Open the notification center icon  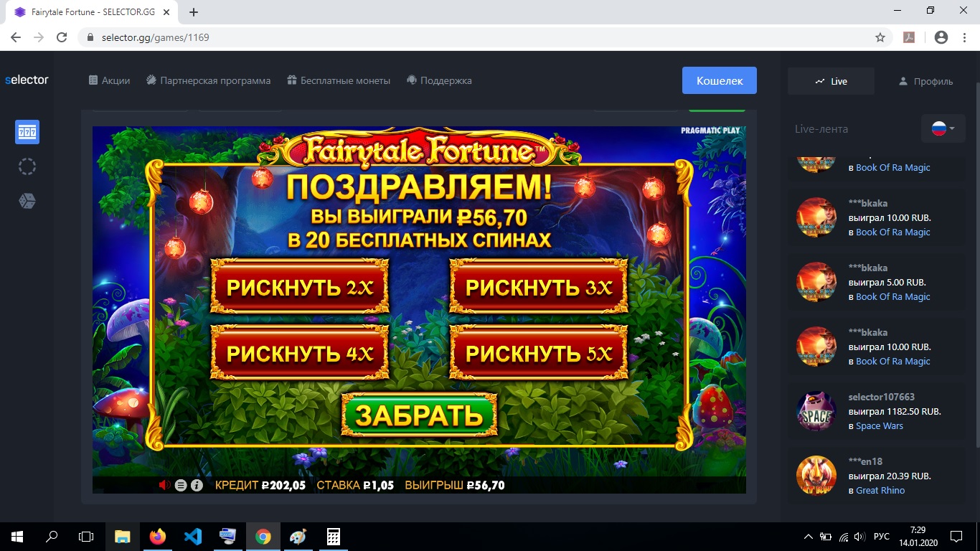click(956, 536)
